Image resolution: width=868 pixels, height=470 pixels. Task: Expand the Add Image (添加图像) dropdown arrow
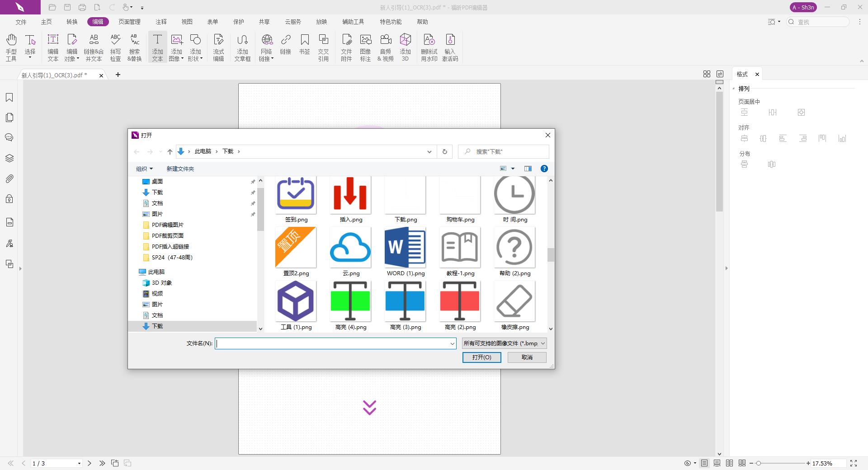point(182,59)
